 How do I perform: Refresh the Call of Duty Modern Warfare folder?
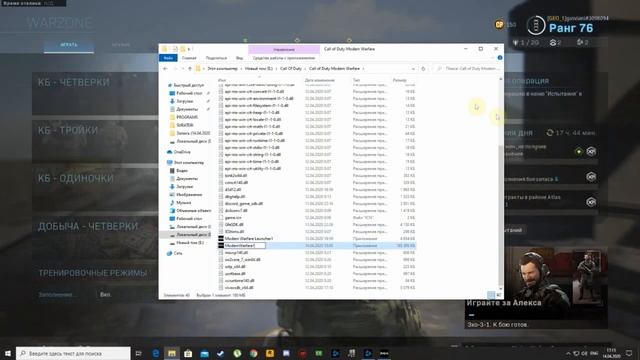(423, 69)
